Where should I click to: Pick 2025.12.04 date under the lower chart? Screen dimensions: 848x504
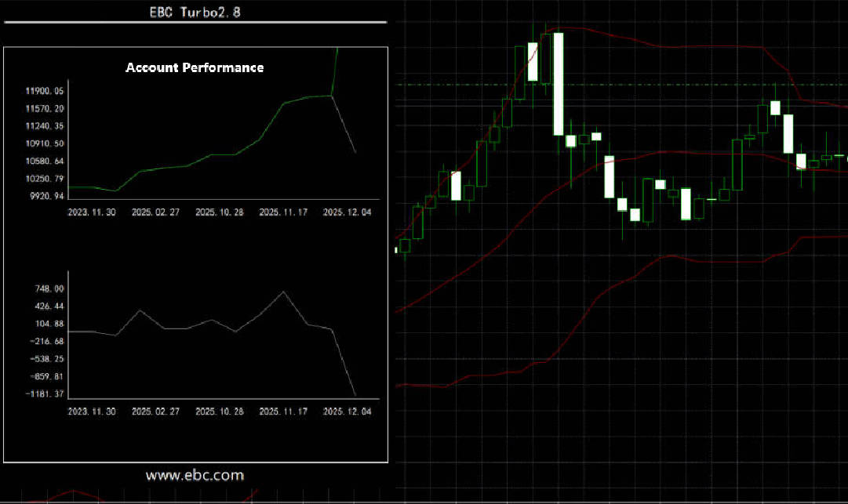coord(348,412)
